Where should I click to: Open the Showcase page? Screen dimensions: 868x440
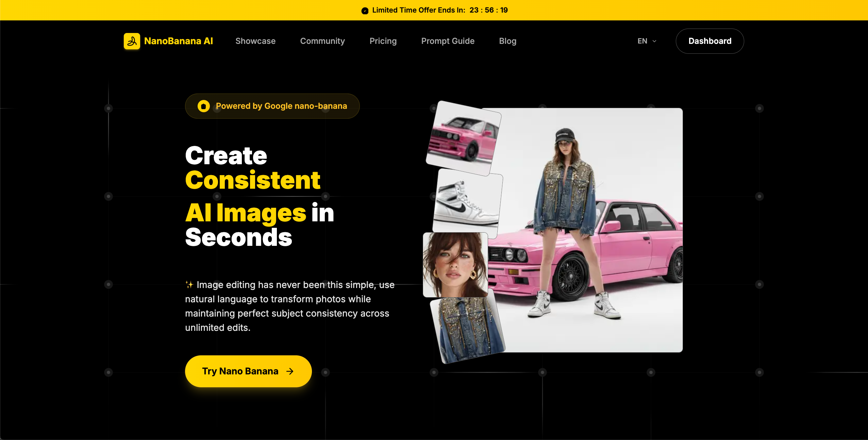(x=255, y=41)
